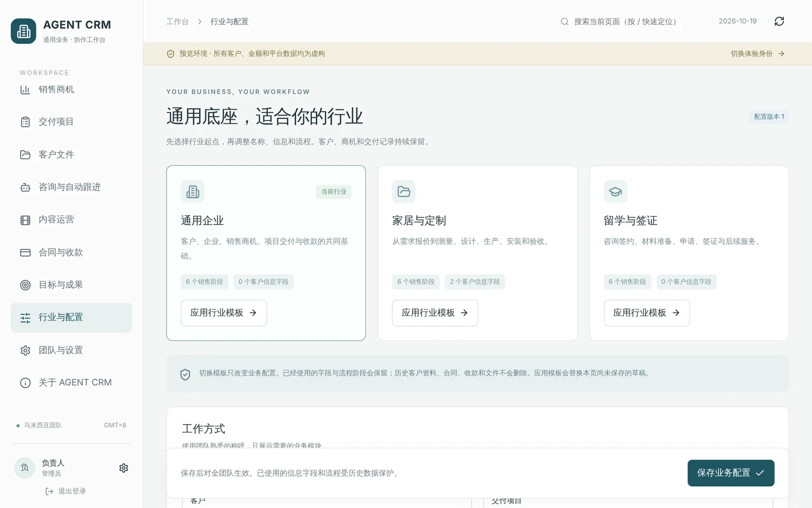
Task: Apply the 家居与定制 industry template
Action: tap(435, 313)
